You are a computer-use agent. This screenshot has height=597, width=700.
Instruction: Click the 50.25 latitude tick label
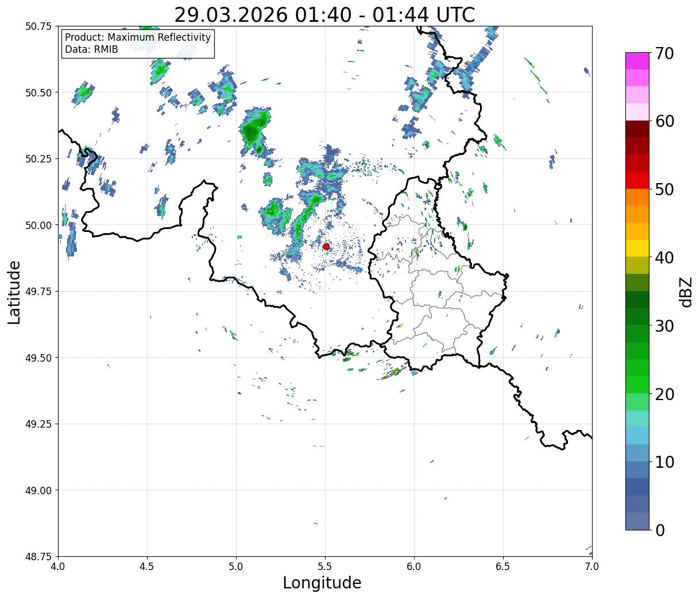(x=39, y=159)
